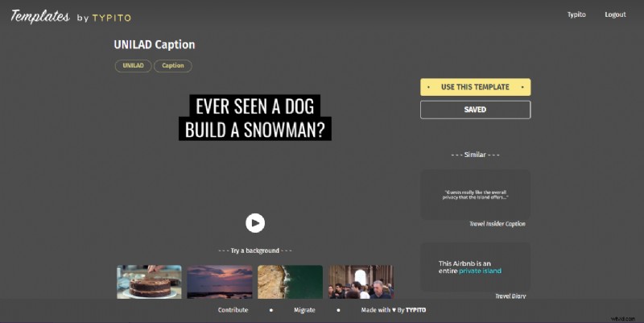
Task: Click the Try a background heading
Action: 255,251
